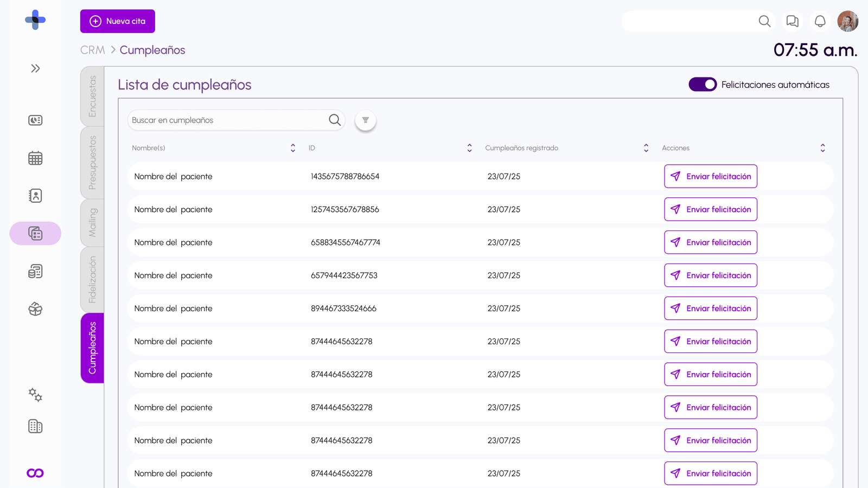Open the contacts icon in the sidebar
The width and height of the screenshot is (868, 488).
[x=35, y=196]
